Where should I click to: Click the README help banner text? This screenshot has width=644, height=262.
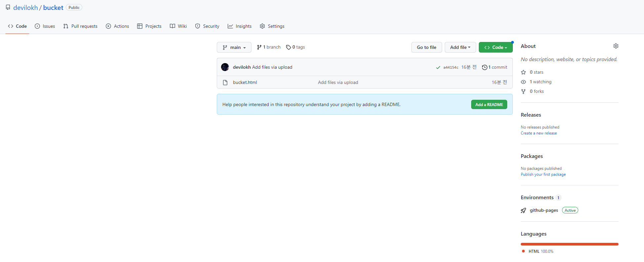pos(311,104)
